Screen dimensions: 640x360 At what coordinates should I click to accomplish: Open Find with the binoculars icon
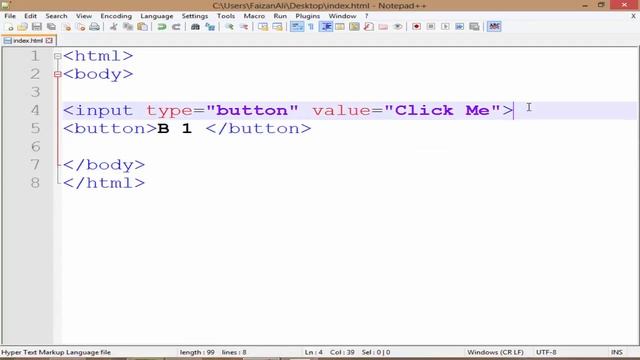pos(195,27)
